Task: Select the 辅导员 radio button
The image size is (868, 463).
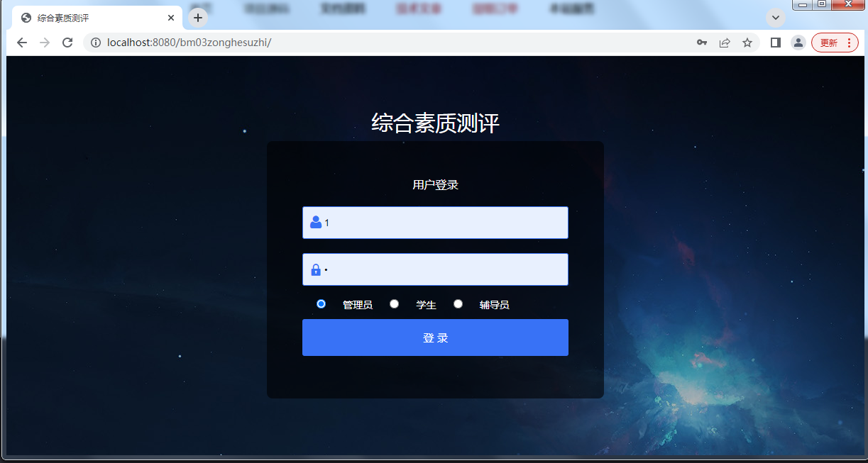Action: pos(458,303)
